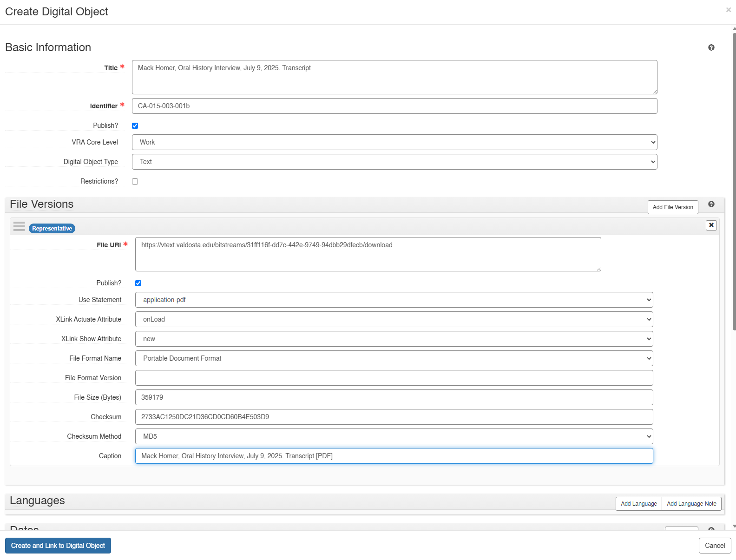This screenshot has height=560, width=736.
Task: Open the VRA Core Level dropdown
Action: click(394, 142)
